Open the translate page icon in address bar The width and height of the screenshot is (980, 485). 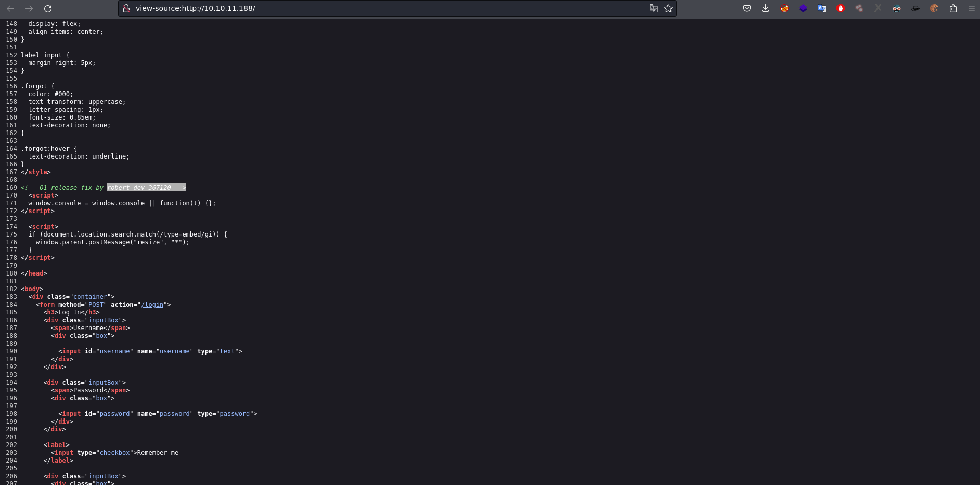654,8
